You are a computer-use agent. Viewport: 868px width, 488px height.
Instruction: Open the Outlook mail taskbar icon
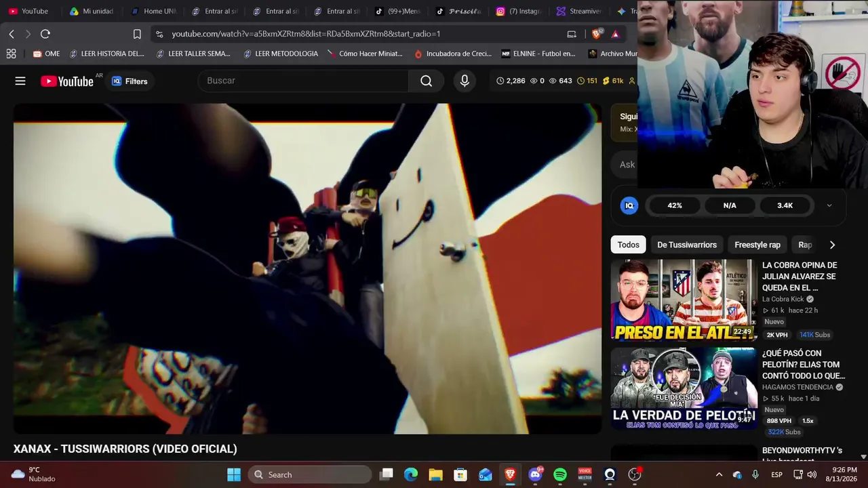(x=486, y=474)
